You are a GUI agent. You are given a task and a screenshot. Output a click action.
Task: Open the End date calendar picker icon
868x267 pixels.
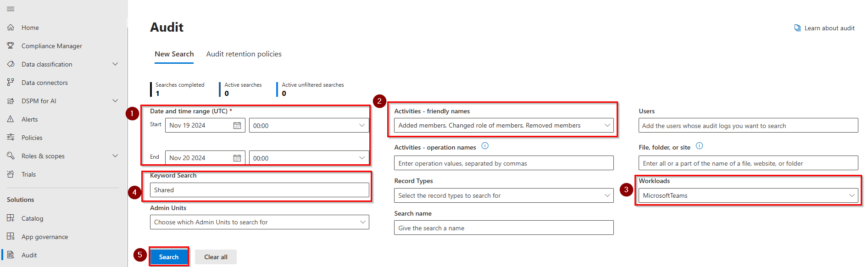coord(237,158)
